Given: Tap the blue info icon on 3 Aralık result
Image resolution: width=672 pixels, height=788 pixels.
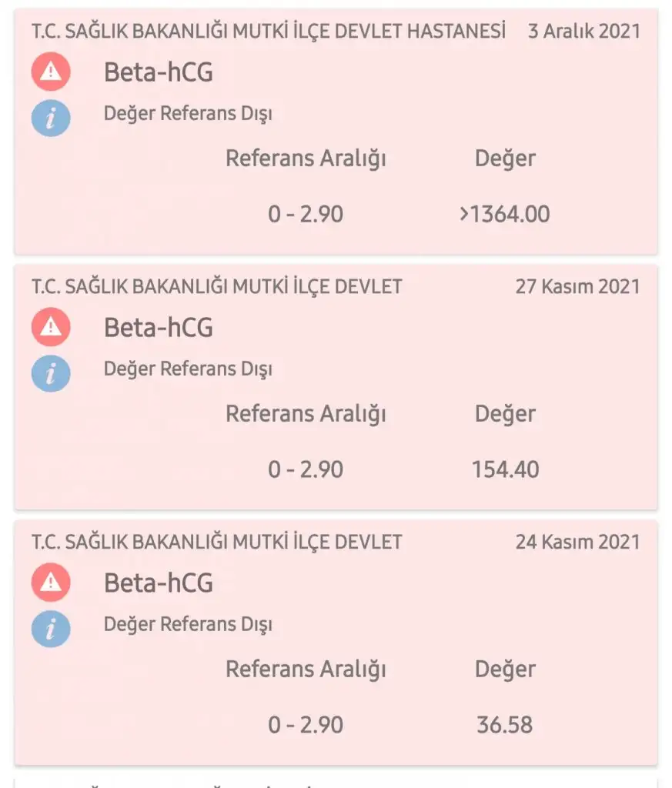Looking at the screenshot, I should pyautogui.click(x=51, y=119).
